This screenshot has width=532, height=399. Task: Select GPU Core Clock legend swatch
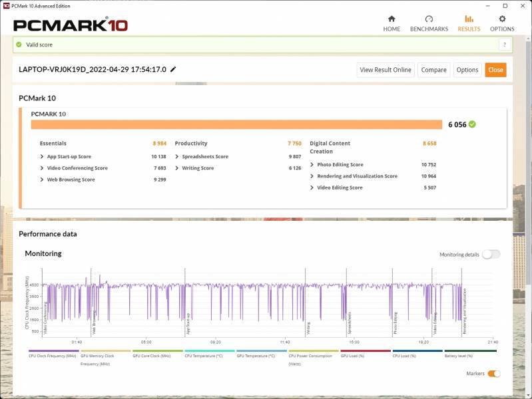[158, 351]
